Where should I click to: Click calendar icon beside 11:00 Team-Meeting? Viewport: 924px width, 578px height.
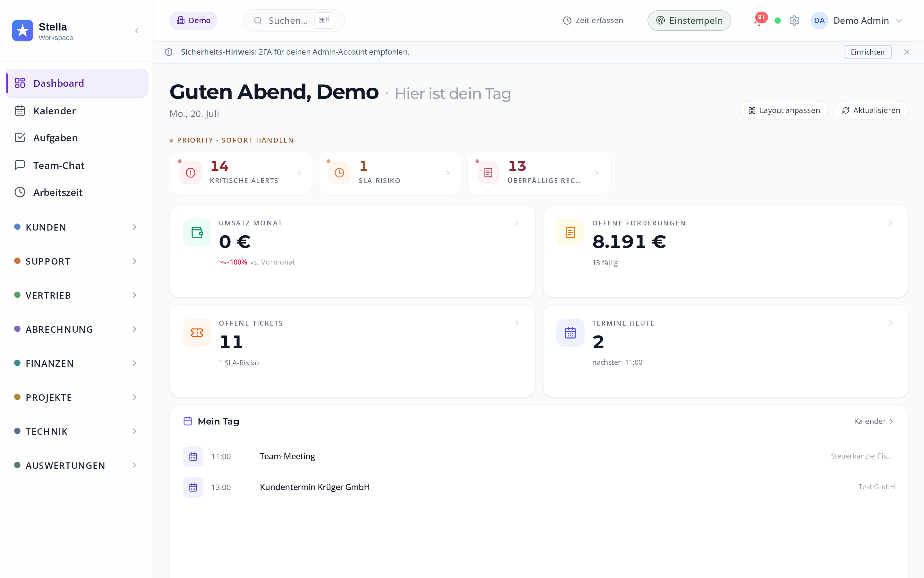[x=193, y=456]
